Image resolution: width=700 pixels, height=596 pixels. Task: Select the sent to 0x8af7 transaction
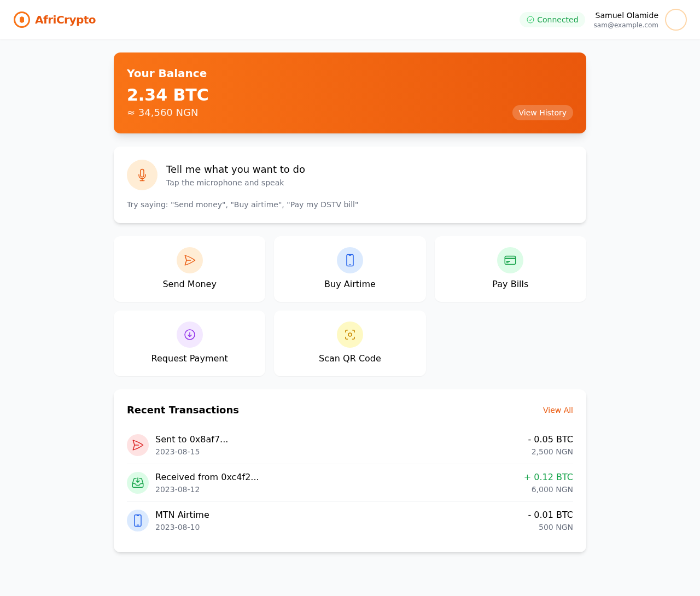350,445
